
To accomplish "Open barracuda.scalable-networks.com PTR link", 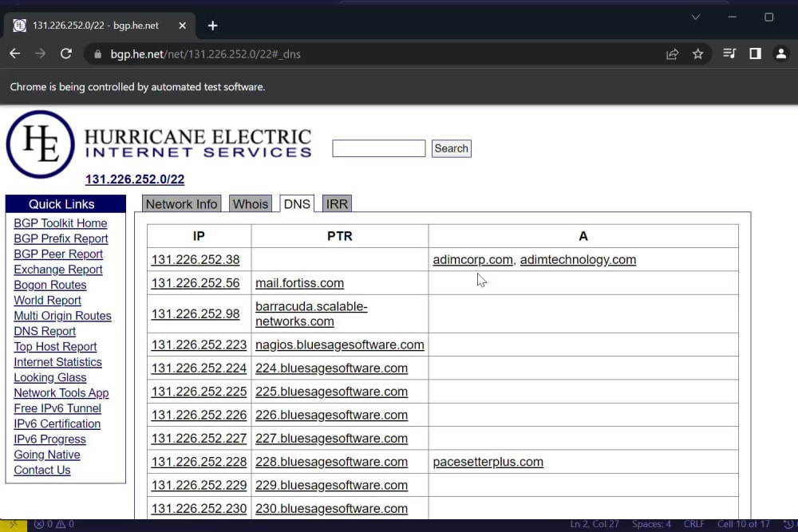I will click(311, 313).
